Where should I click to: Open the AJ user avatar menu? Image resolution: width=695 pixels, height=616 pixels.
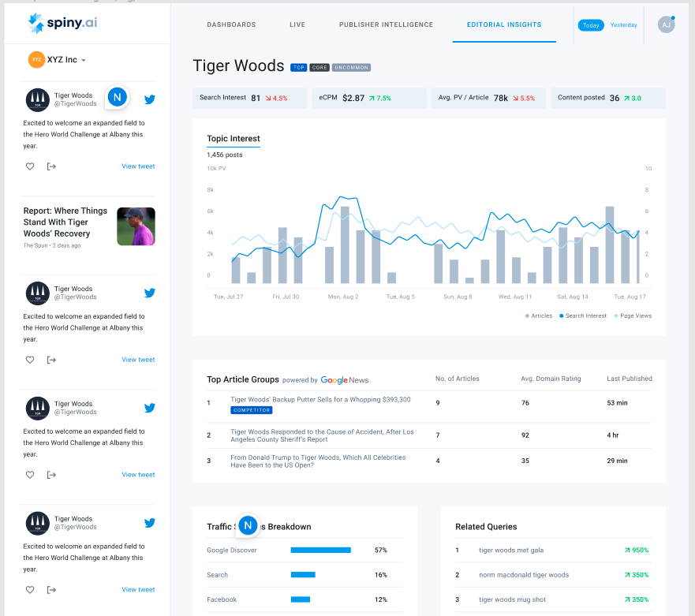click(x=666, y=24)
